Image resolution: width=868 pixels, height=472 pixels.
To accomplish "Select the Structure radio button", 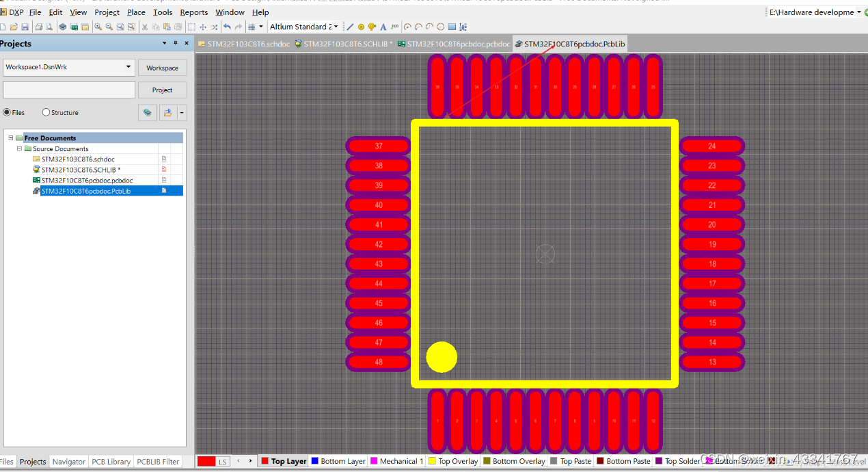I will (46, 112).
